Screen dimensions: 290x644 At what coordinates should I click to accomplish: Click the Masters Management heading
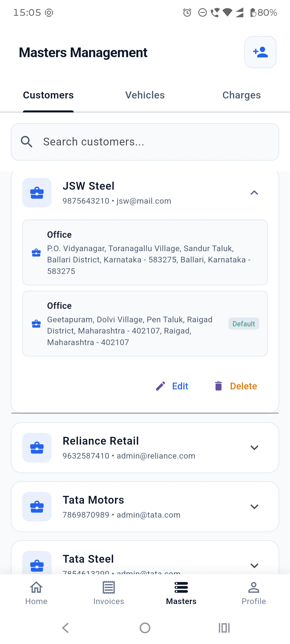click(x=83, y=53)
